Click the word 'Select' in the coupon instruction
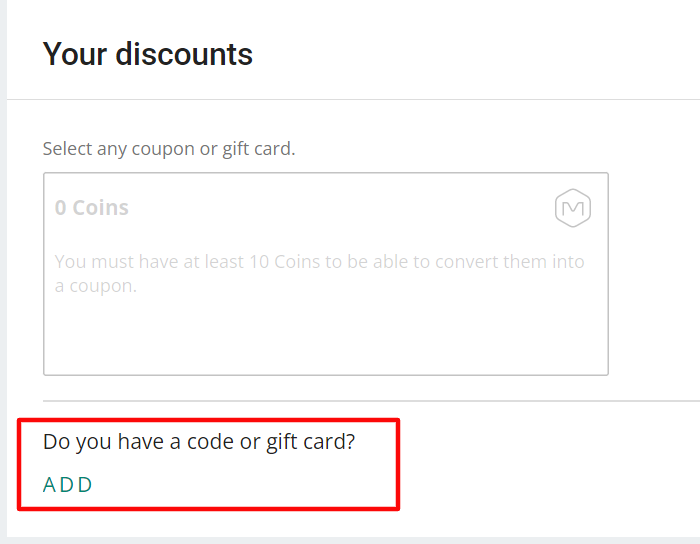Viewport: 700px width, 544px height. 66,149
